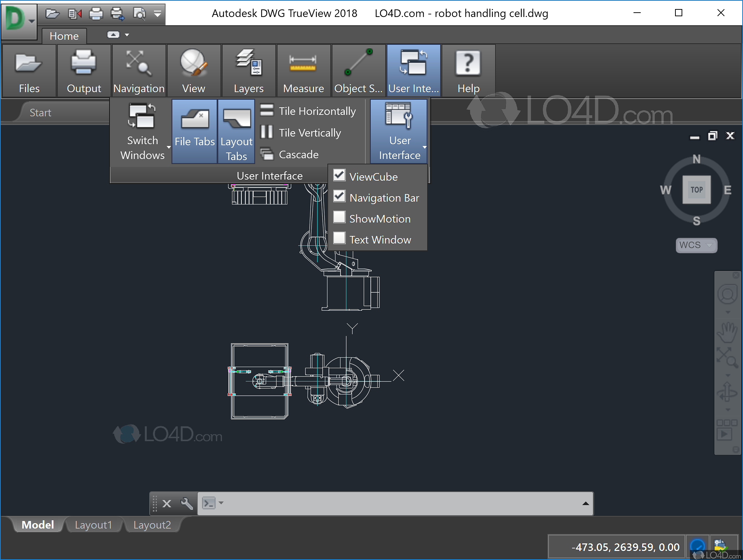
Task: Click the Home ribbon tab
Action: point(64,36)
